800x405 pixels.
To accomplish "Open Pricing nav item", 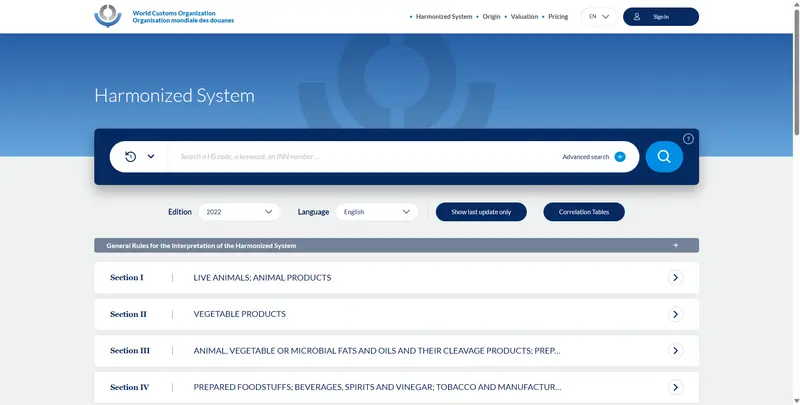I will [x=558, y=17].
